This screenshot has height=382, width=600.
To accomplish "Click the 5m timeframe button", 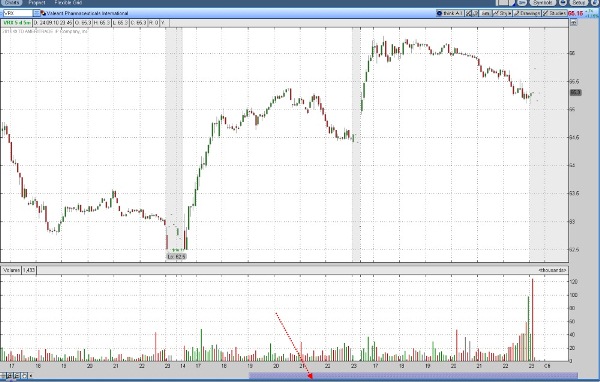I will click(x=485, y=13).
